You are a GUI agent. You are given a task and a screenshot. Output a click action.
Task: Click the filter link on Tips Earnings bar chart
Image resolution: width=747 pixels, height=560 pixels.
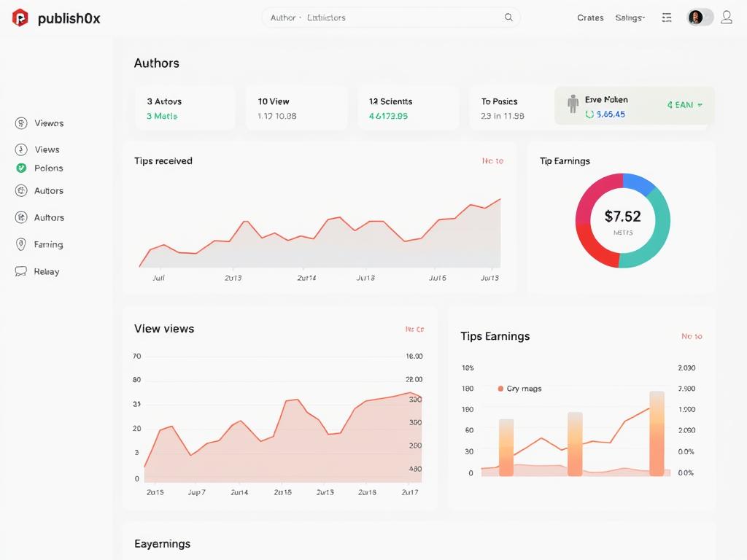692,336
